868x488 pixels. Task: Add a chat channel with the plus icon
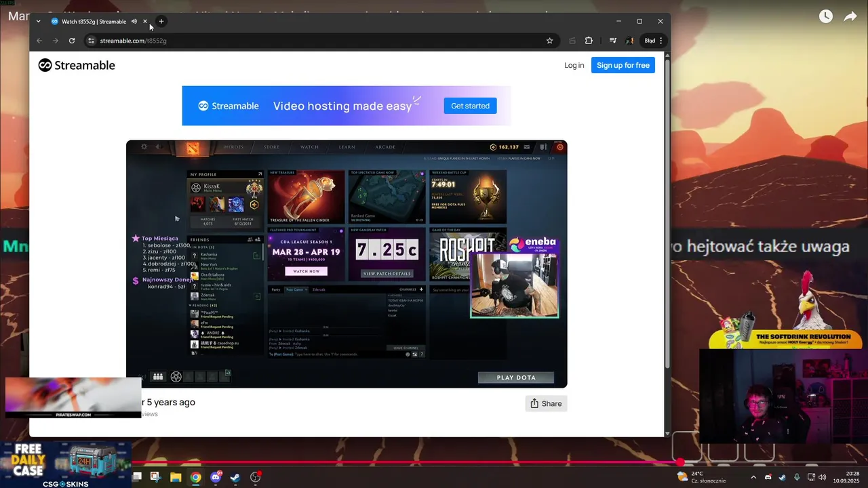point(421,289)
